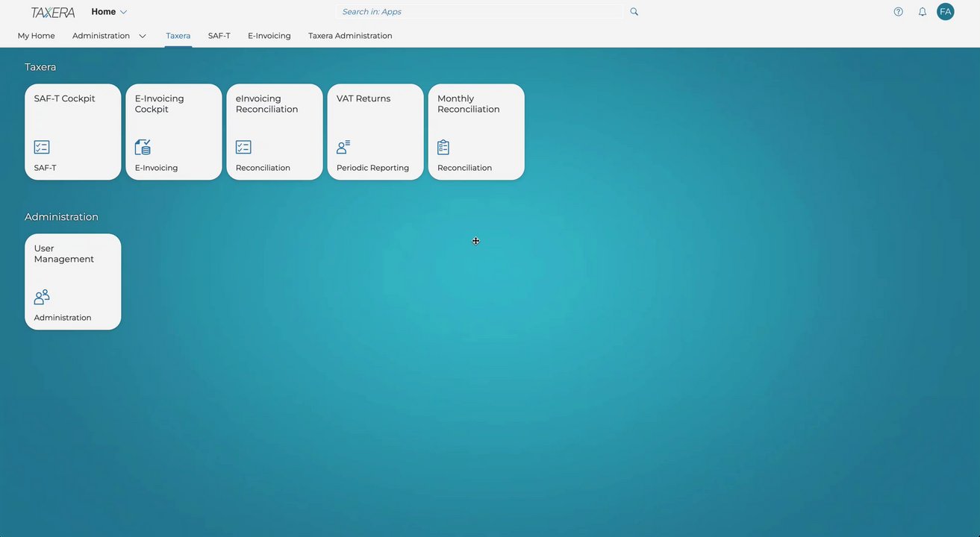Switch to the E-Invoicing tab
The height and width of the screenshot is (537, 980).
[x=269, y=36]
